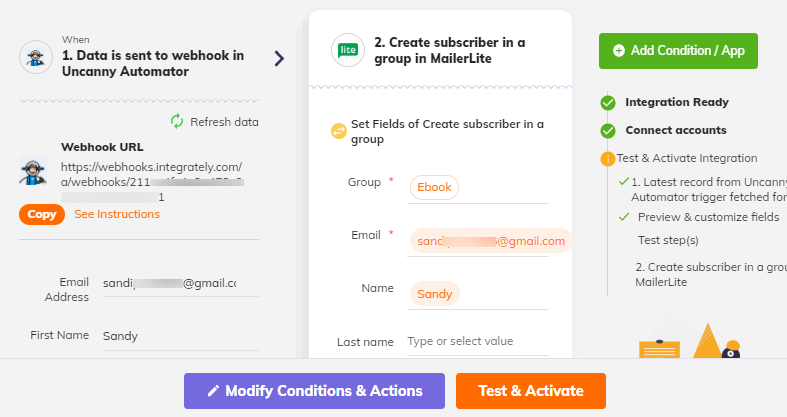Copy the webhook URL

click(42, 214)
